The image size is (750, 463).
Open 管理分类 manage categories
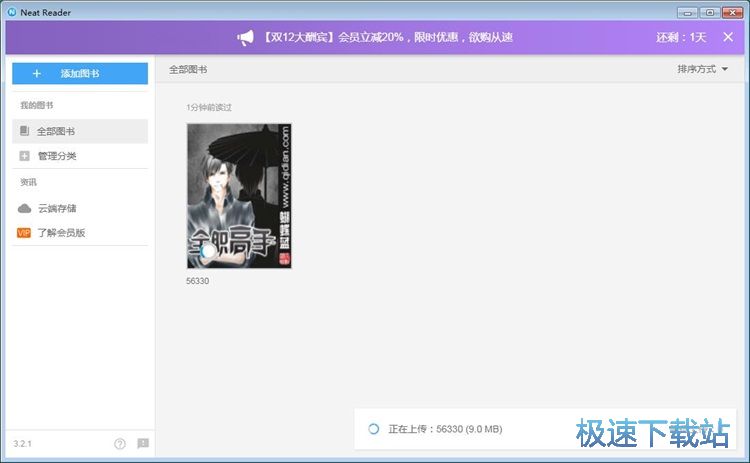point(80,156)
